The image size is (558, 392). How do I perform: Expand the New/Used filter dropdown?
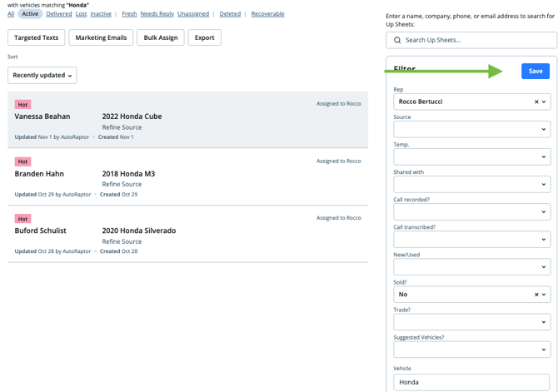coord(471,267)
